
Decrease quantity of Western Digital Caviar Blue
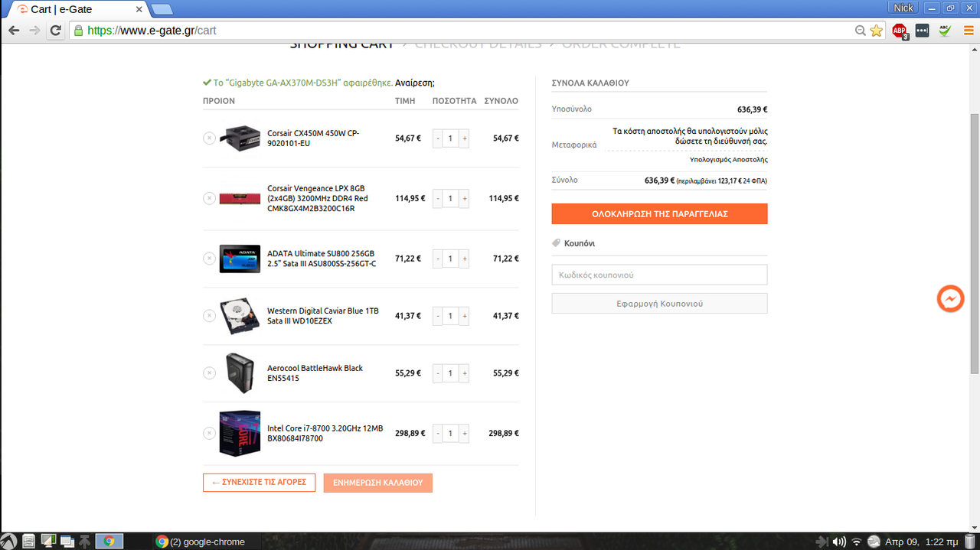click(x=438, y=316)
